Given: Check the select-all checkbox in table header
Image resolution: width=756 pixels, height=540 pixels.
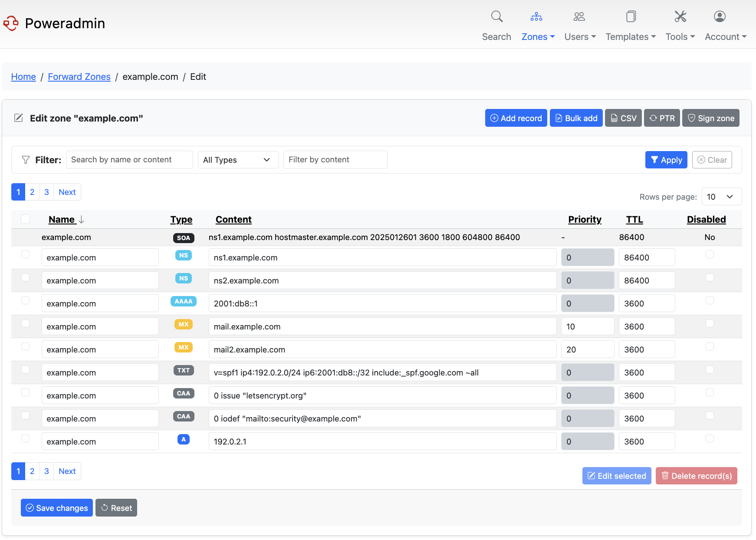Looking at the screenshot, I should pyautogui.click(x=25, y=219).
